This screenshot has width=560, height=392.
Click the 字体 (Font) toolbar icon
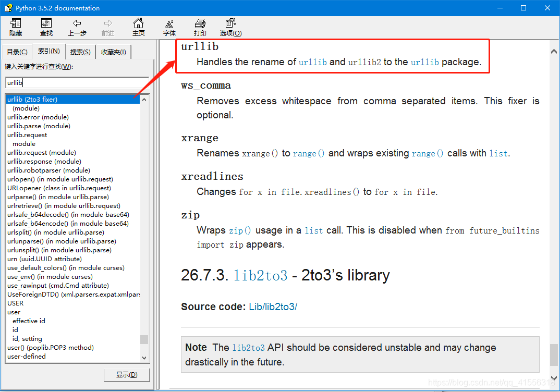[169, 28]
